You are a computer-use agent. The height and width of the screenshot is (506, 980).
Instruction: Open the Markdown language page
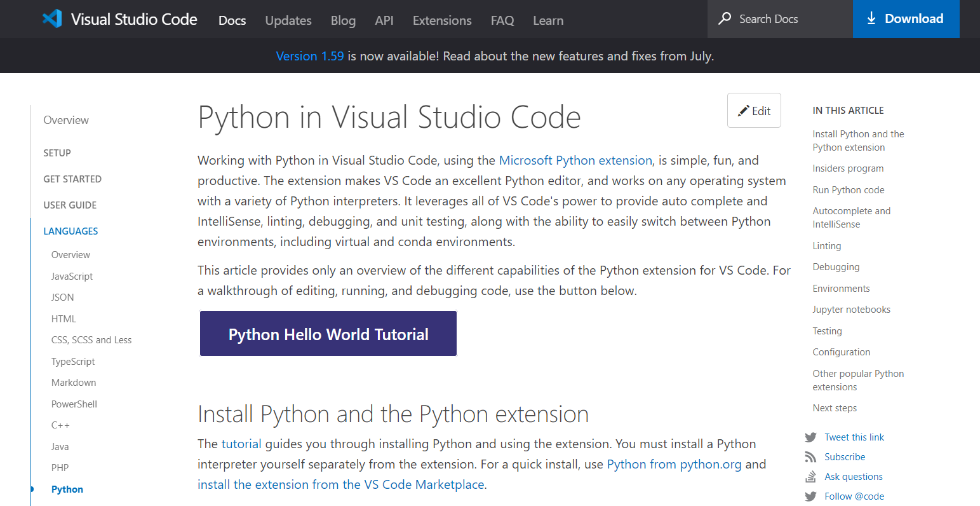[74, 383]
